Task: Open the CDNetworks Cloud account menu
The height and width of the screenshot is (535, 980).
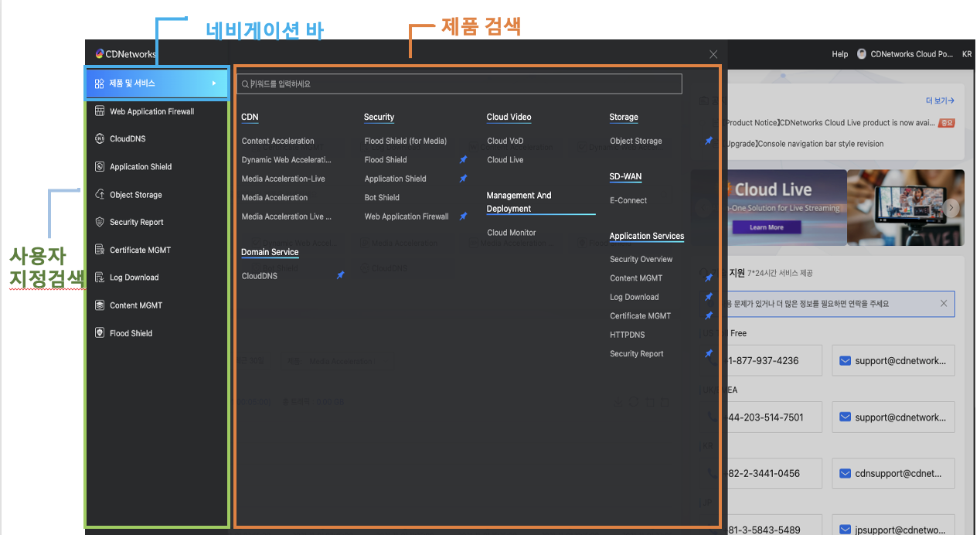Action: pyautogui.click(x=906, y=55)
